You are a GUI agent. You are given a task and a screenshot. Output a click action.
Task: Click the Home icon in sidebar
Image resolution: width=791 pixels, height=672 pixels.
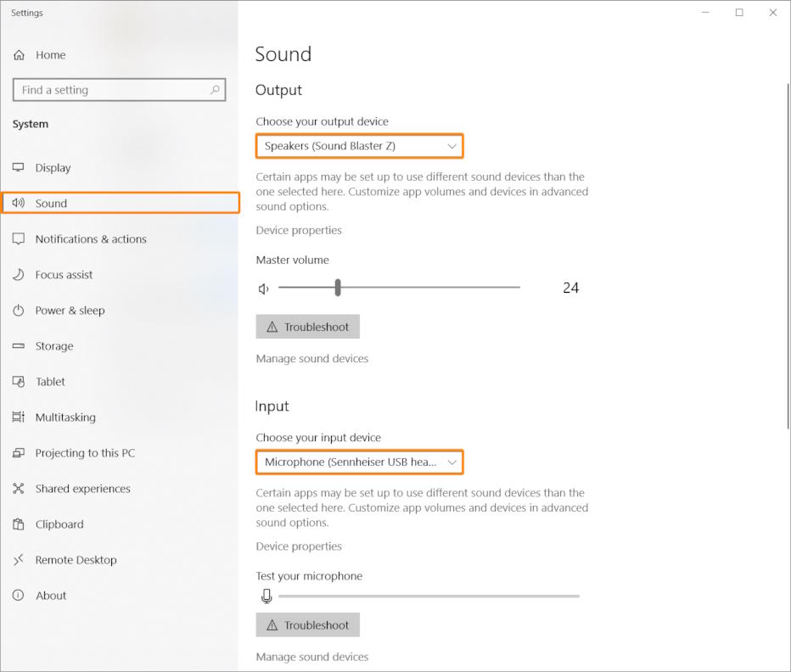(19, 55)
